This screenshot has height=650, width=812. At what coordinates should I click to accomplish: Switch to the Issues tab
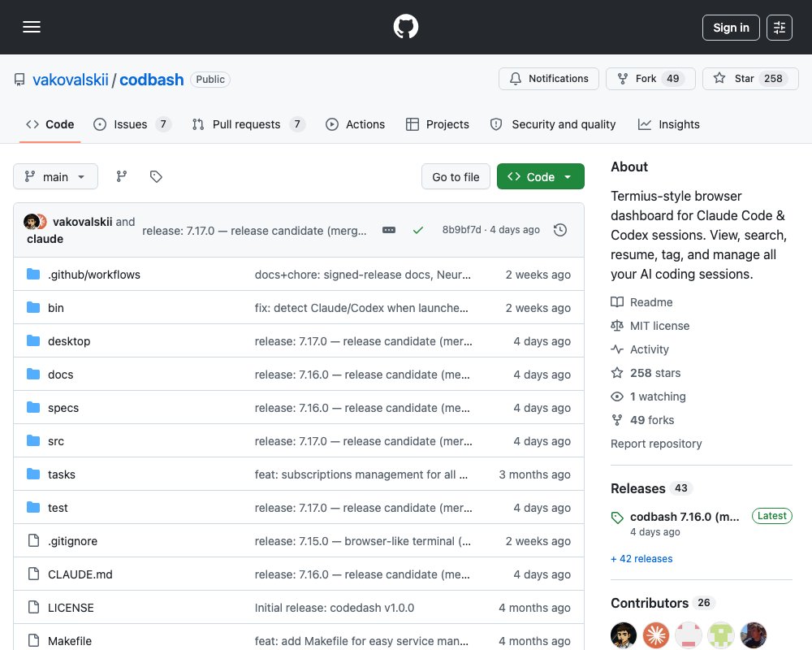pyautogui.click(x=132, y=124)
